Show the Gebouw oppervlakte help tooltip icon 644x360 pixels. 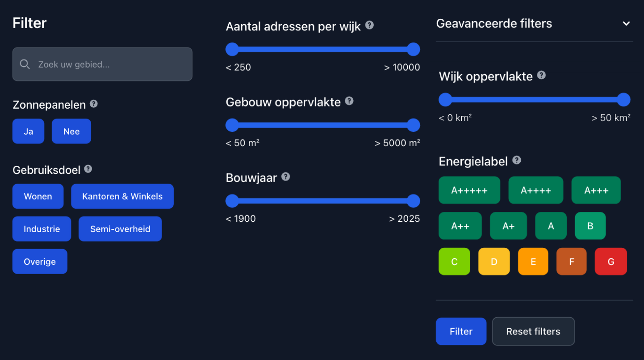pos(349,101)
